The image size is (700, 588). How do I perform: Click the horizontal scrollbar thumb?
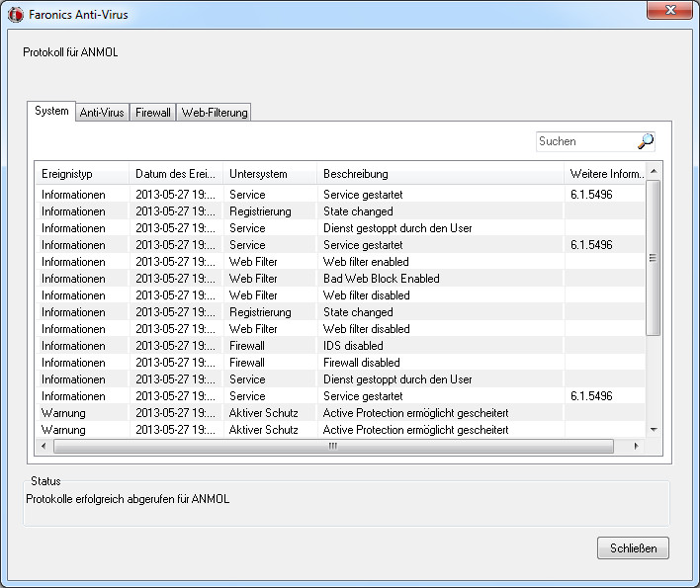[333, 446]
